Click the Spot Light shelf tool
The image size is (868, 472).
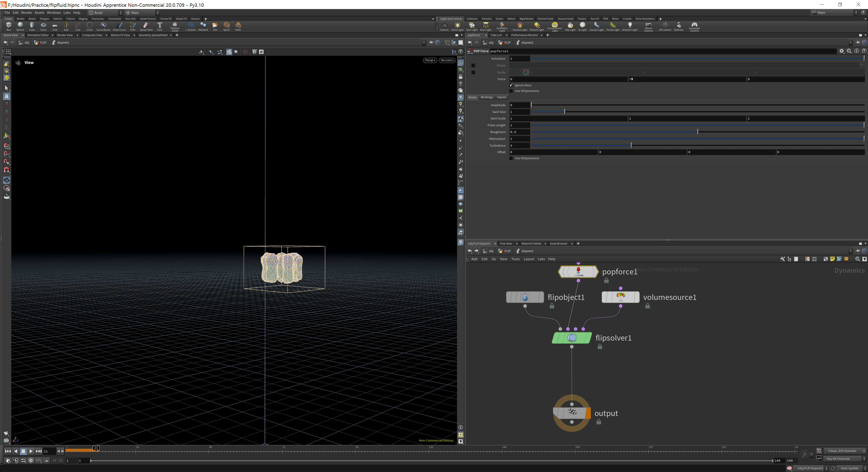coord(471,26)
